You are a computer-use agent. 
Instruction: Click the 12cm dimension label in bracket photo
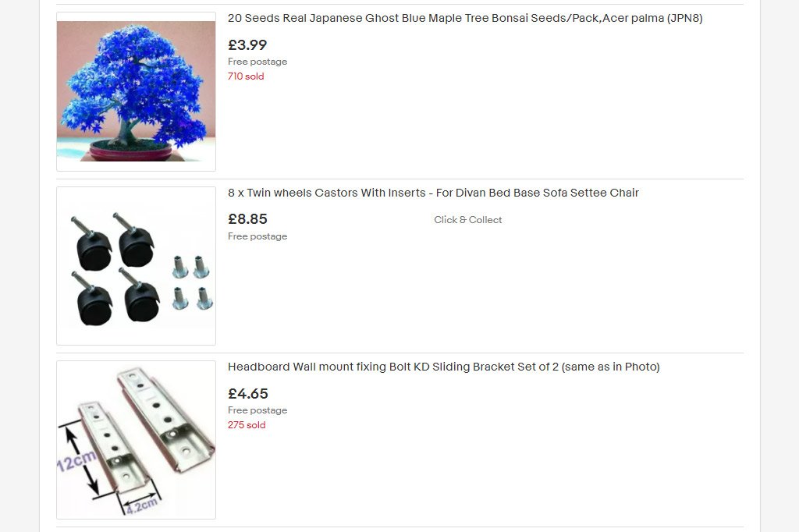tap(76, 462)
